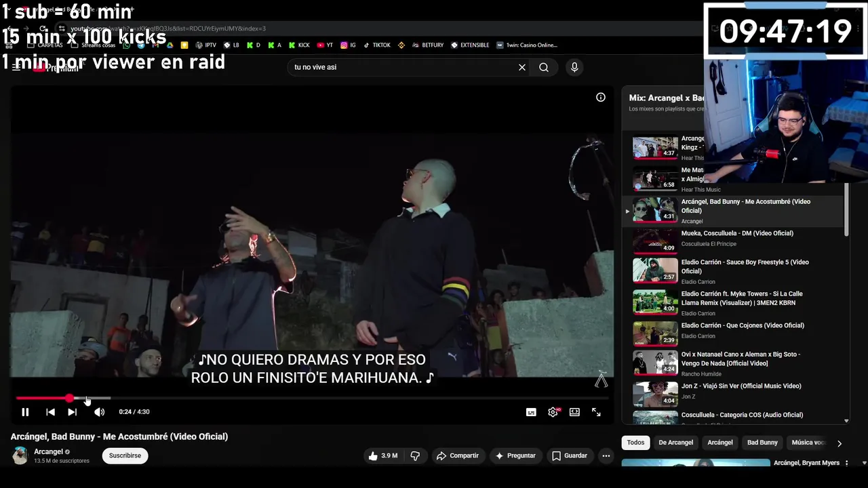This screenshot has height=488, width=868.
Task: Toggle subtitles with the captions icon
Action: (x=531, y=412)
